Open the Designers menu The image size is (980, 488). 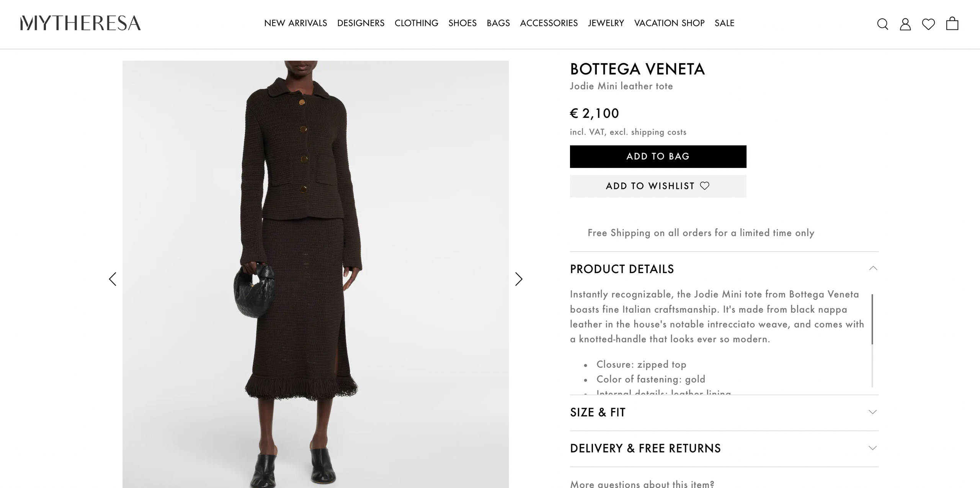coord(361,23)
